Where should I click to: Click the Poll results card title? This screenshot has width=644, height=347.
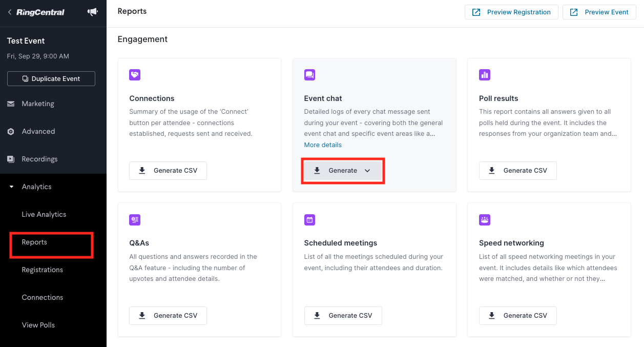[x=498, y=98]
